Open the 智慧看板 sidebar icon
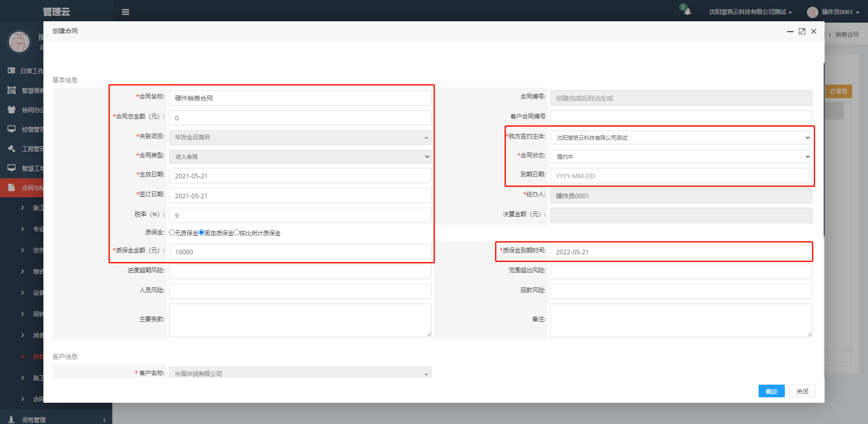The image size is (868, 424). [x=12, y=90]
